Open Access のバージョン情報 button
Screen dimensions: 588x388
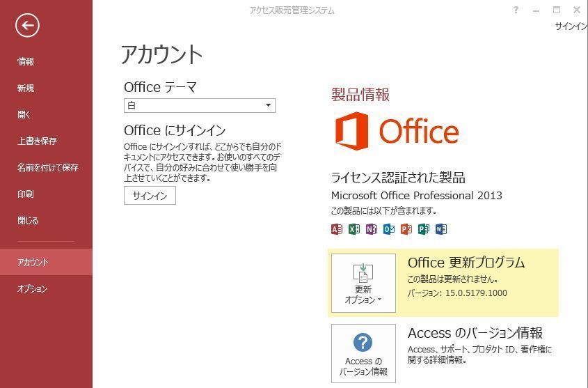coord(363,353)
